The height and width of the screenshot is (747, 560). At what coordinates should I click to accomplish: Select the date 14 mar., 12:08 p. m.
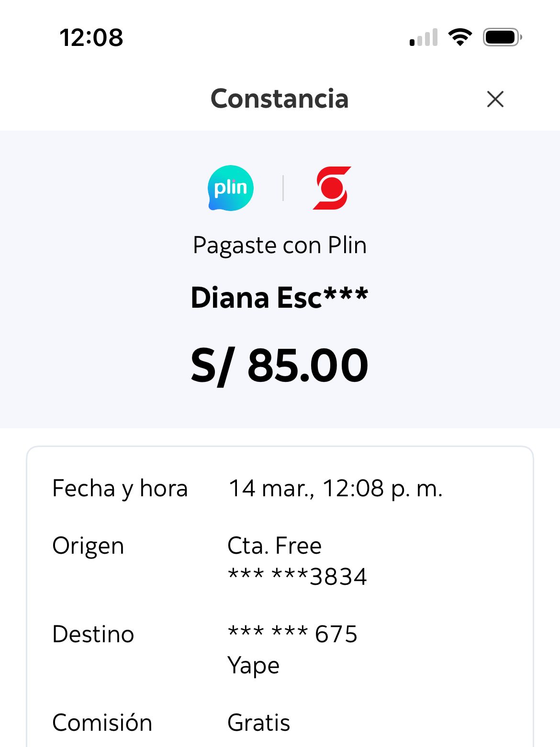336,489
